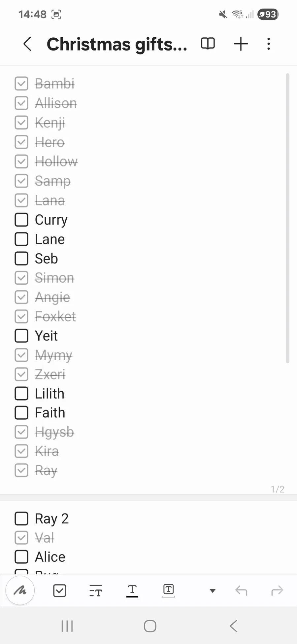Uncheck the Bambi checkbox
Viewport: 297px width, 644px height.
click(x=21, y=84)
